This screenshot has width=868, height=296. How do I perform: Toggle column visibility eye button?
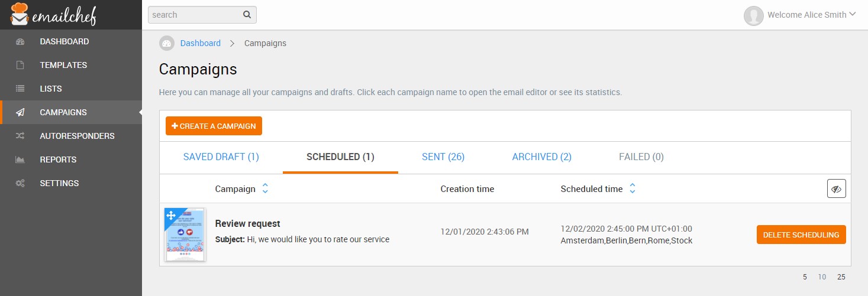pos(837,189)
